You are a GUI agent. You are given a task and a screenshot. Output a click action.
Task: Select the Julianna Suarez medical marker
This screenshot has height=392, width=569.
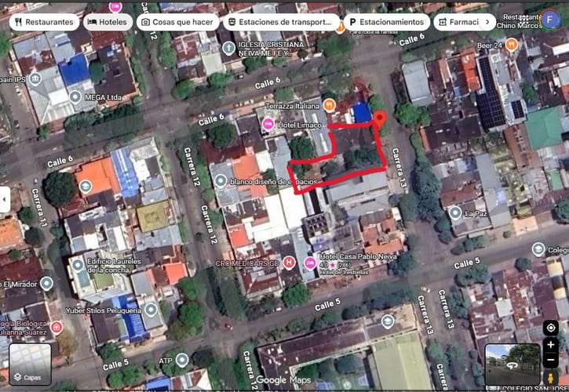pyautogui.click(x=57, y=328)
